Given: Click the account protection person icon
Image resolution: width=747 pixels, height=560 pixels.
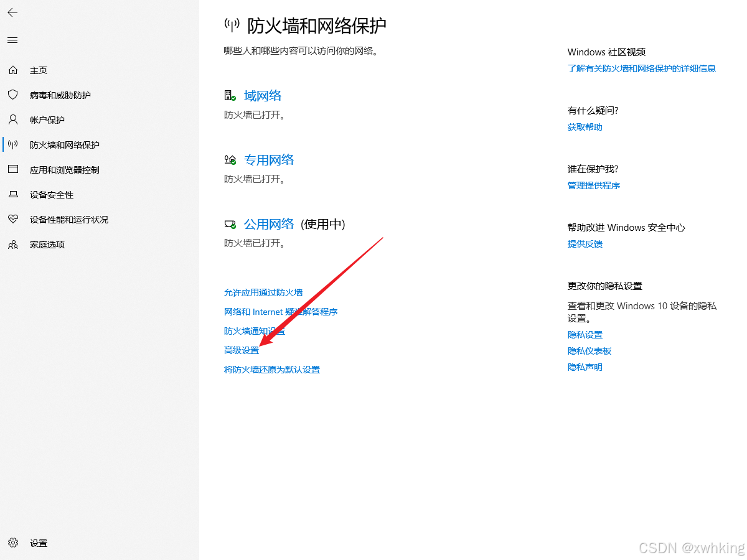Looking at the screenshot, I should 13,120.
